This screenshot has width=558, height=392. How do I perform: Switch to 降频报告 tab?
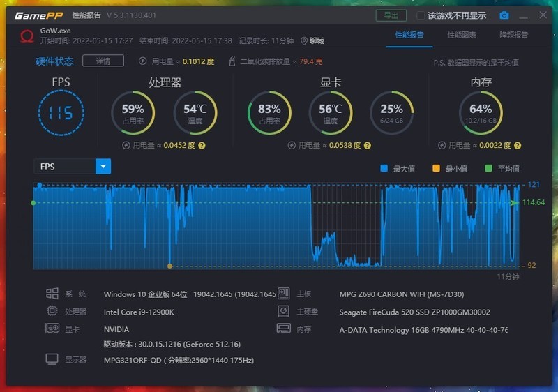click(513, 35)
